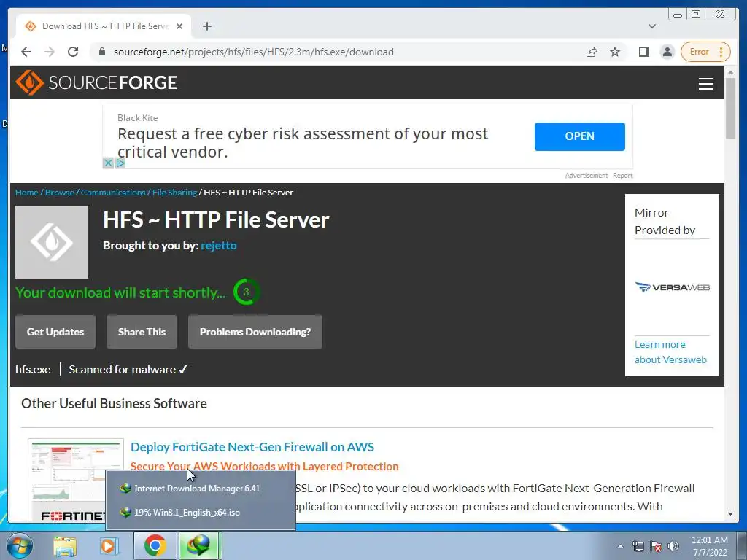The height and width of the screenshot is (560, 747).
Task: Click the OPEN ad button
Action: click(x=579, y=136)
